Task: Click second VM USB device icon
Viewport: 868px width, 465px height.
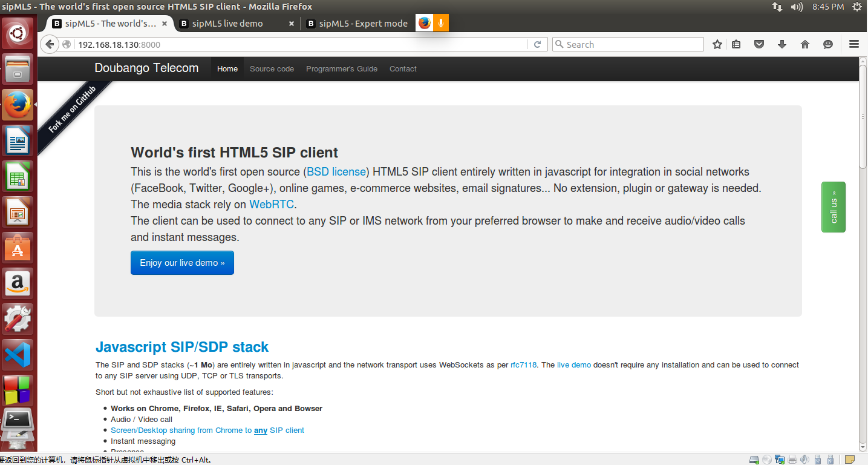Action: click(x=830, y=460)
